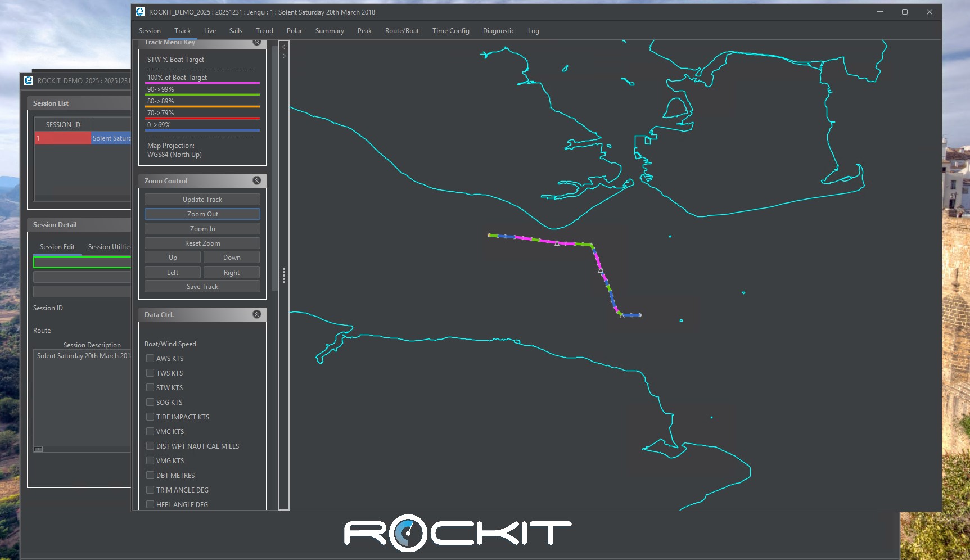Select the waypoint triangle on the westward track leg
970x560 pixels.
coord(557,243)
